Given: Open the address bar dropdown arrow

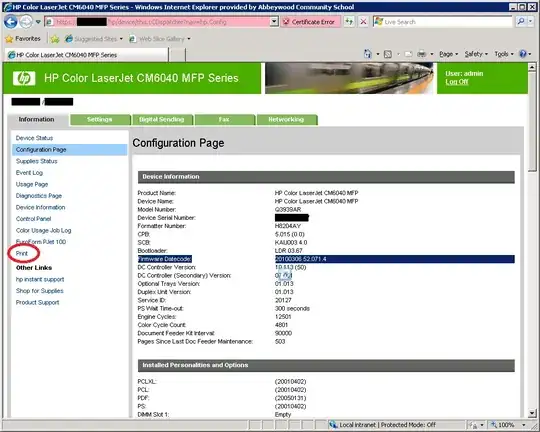Looking at the screenshot, I should coord(274,22).
